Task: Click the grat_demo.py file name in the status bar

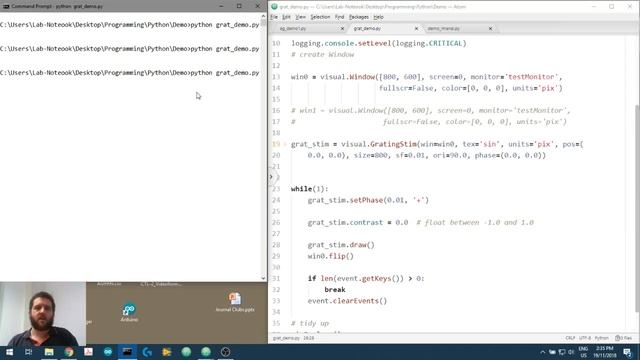Action: tap(286, 338)
